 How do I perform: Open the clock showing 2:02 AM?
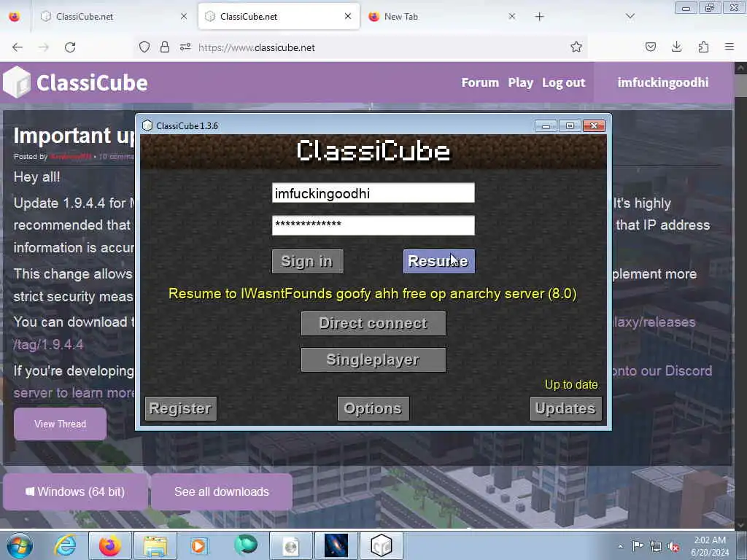pos(710,545)
